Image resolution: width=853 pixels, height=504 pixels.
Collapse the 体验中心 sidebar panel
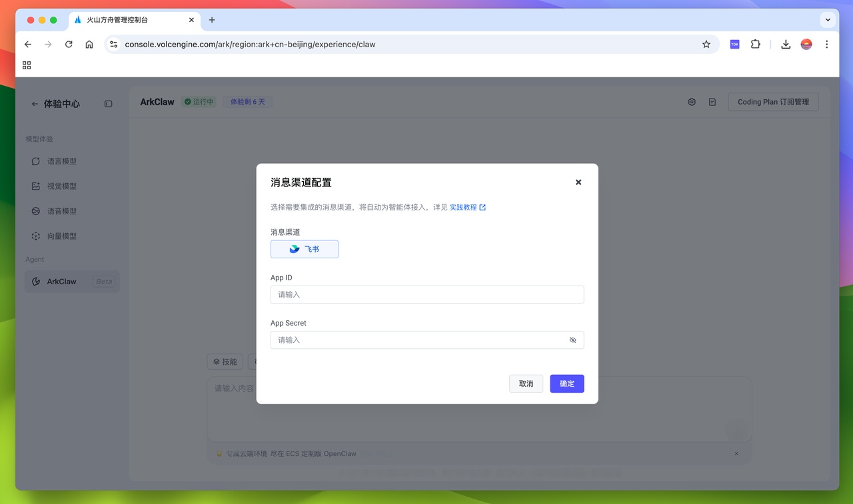click(108, 104)
